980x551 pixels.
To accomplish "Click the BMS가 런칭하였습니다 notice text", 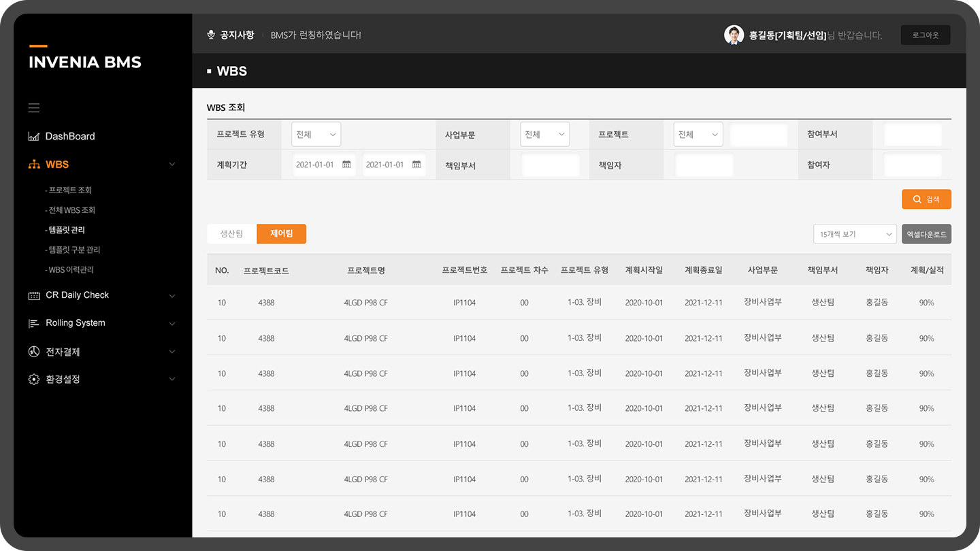I will 316,35.
